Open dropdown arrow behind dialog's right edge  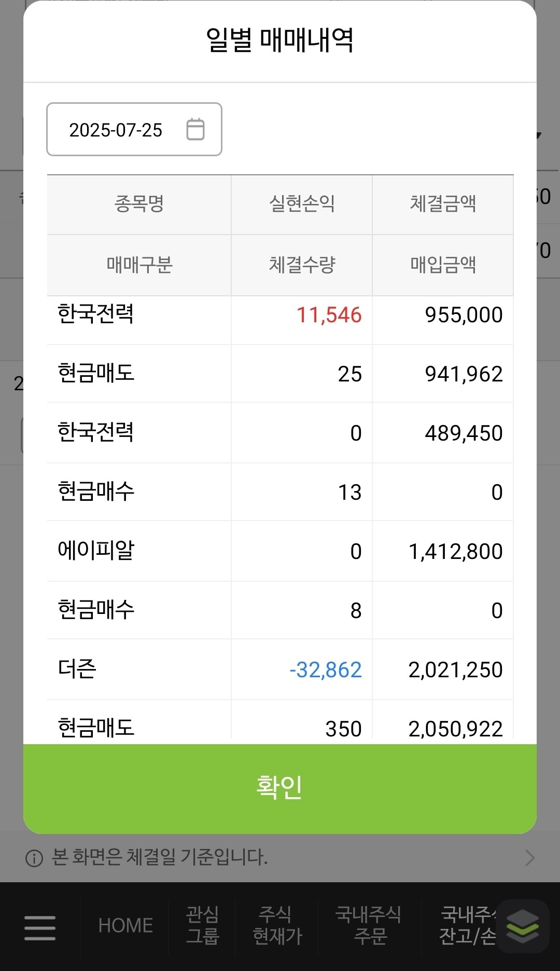[x=539, y=136]
